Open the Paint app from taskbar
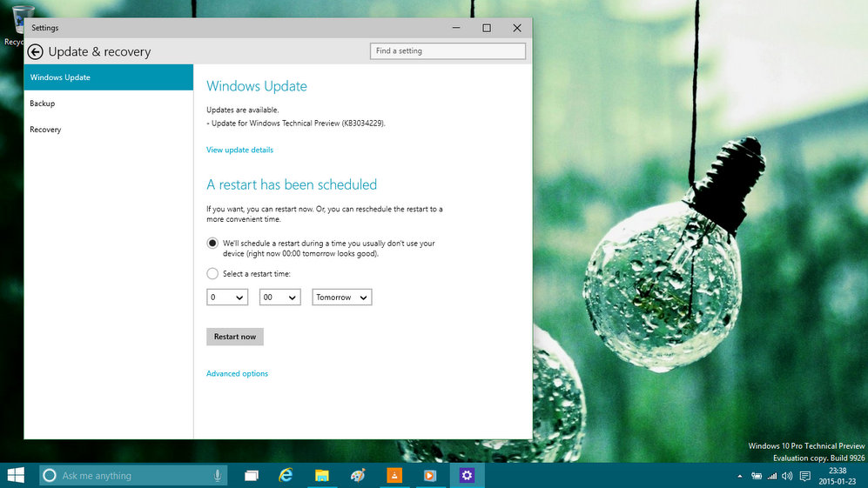The width and height of the screenshot is (868, 488). point(357,476)
